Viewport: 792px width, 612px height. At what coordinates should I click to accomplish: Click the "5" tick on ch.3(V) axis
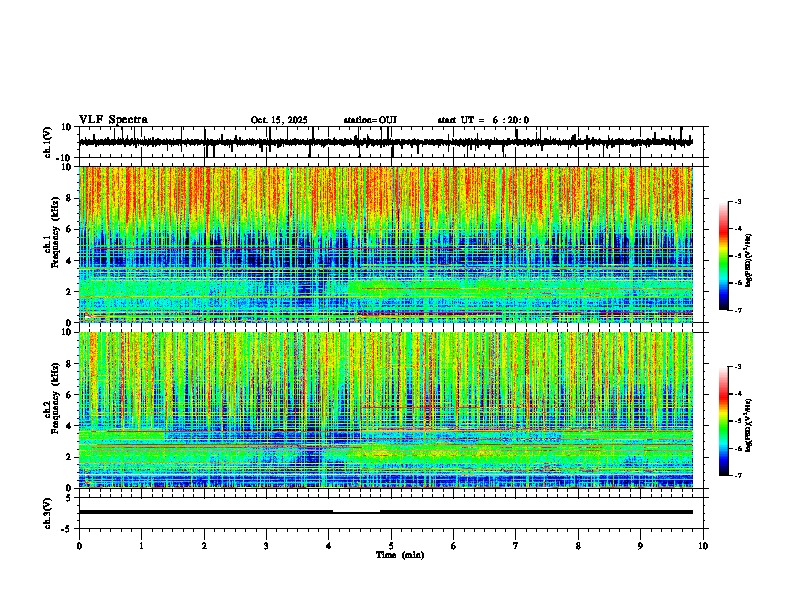tap(70, 498)
